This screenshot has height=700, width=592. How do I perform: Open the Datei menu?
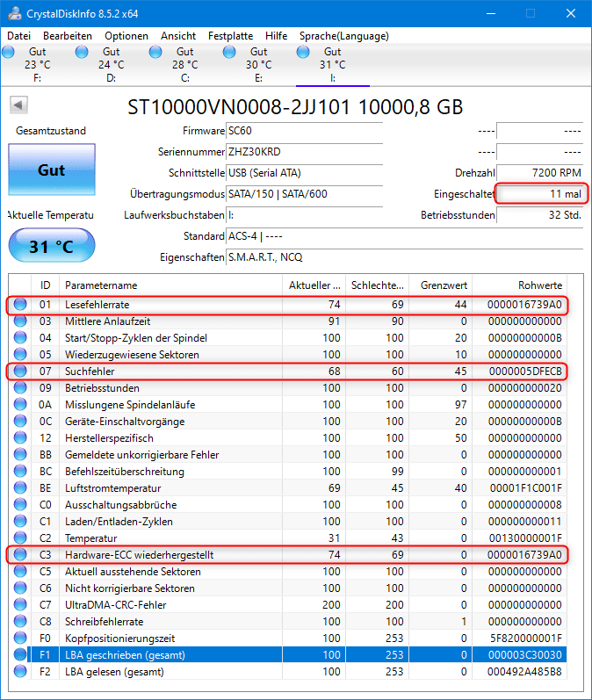(19, 36)
